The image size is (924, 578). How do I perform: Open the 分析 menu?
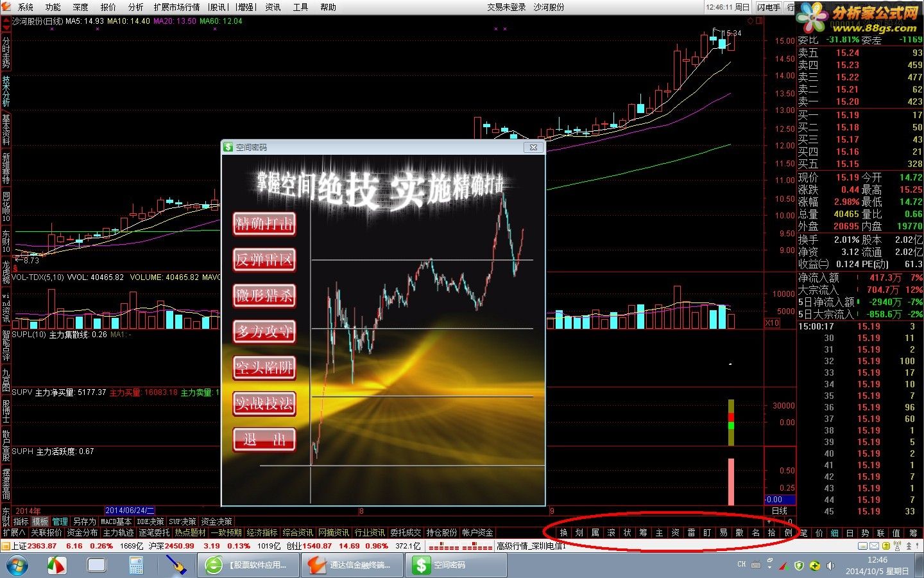(x=136, y=7)
